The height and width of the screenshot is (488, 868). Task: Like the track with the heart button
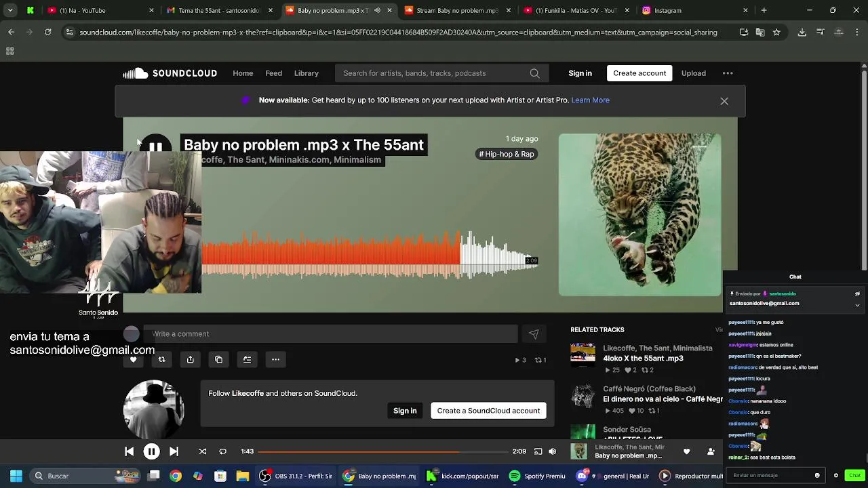coord(133,359)
